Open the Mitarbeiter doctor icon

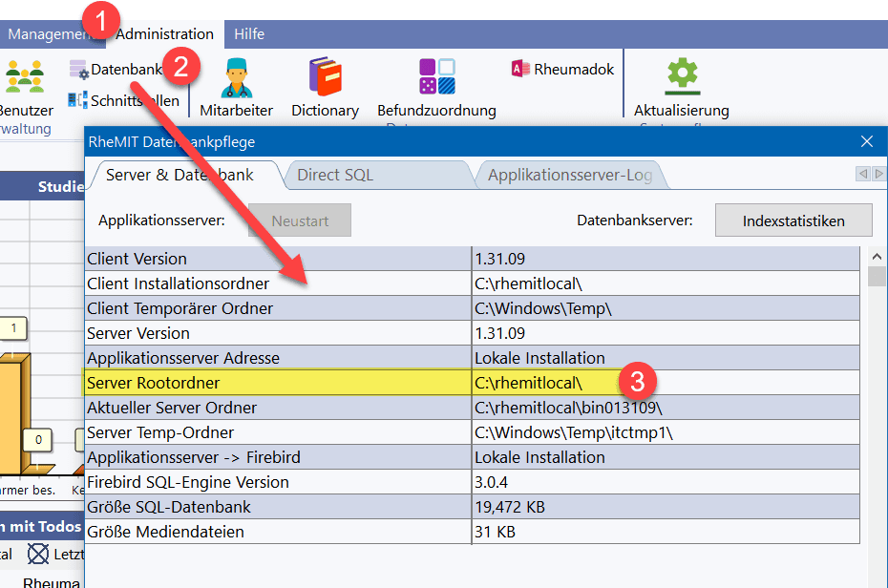pos(236,78)
